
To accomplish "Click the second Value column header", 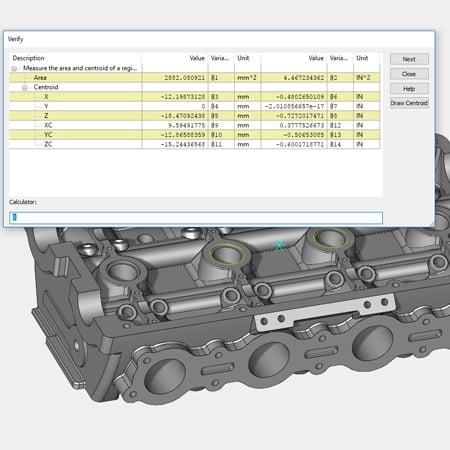I will tap(316, 58).
